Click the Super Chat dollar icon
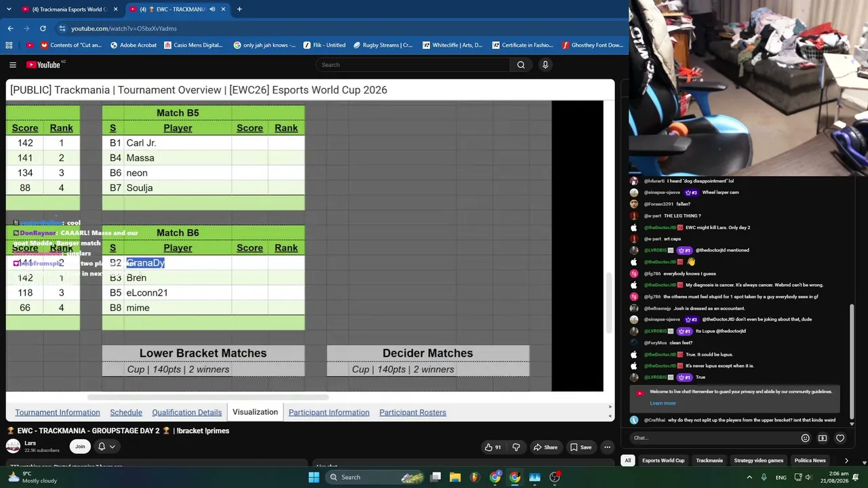868x488 pixels. click(x=823, y=439)
